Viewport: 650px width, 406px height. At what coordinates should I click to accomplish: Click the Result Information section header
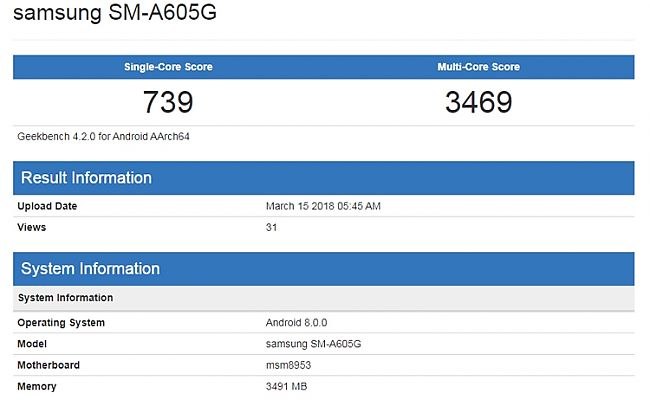[323, 178]
